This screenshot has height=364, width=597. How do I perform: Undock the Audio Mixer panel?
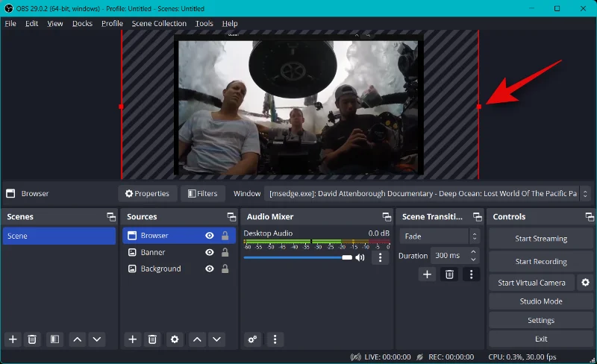tap(387, 216)
